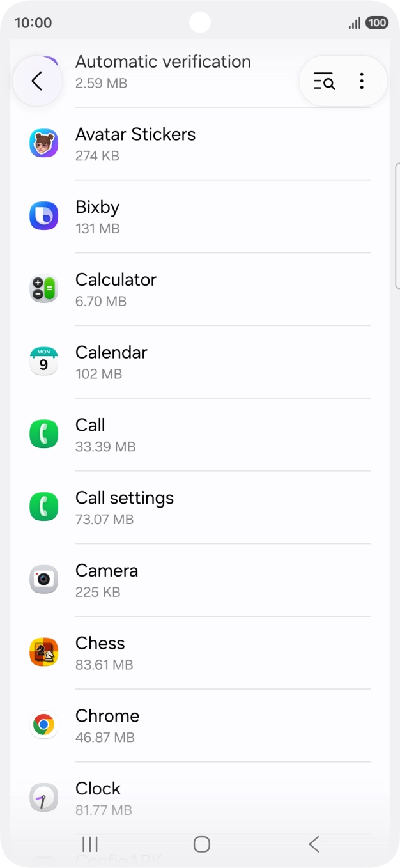
Task: Tap the navigation bar back button
Action: point(313,844)
